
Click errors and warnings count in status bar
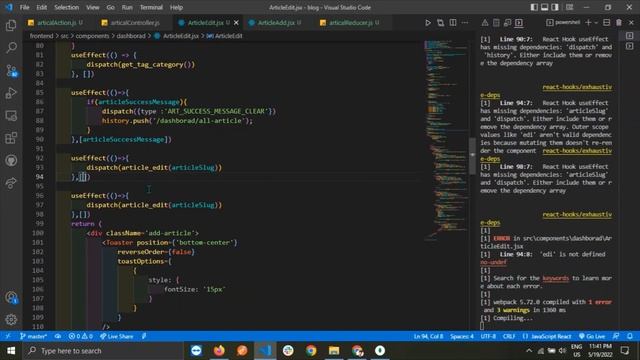coord(80,336)
